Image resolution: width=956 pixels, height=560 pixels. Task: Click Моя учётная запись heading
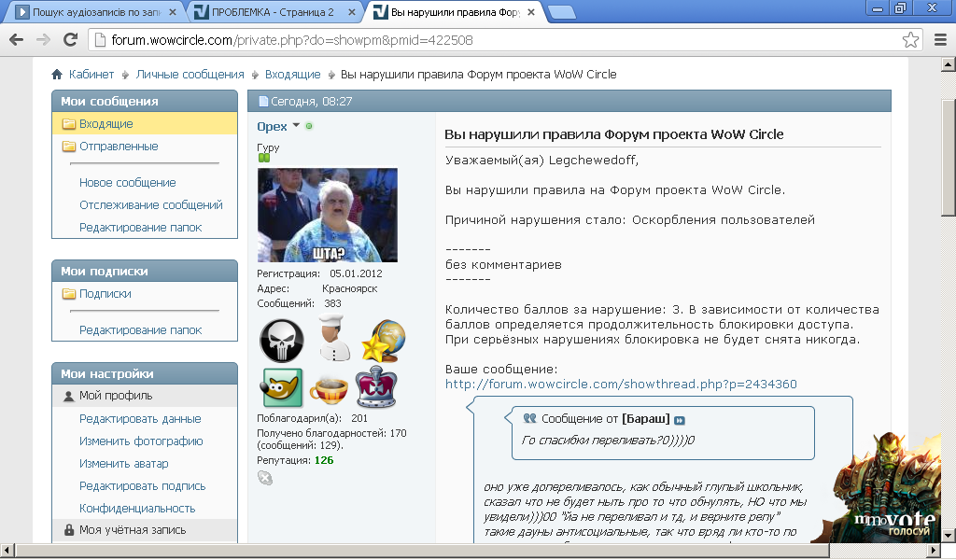(x=133, y=530)
